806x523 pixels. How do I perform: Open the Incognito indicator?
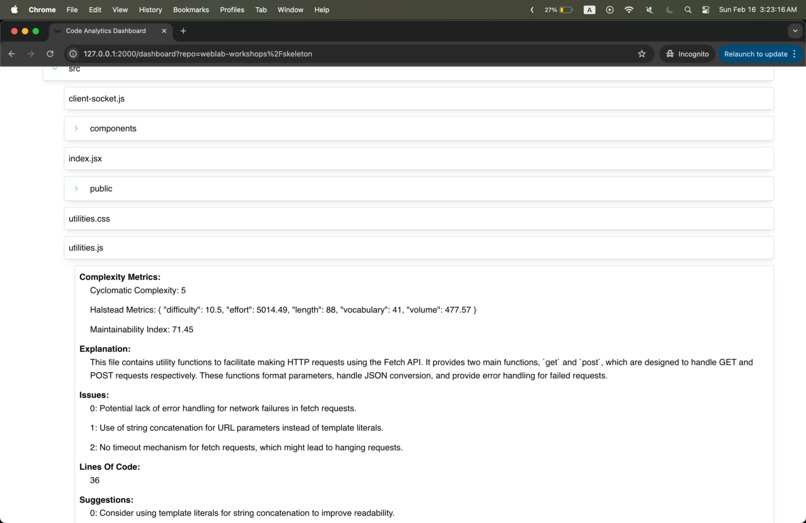click(x=687, y=54)
